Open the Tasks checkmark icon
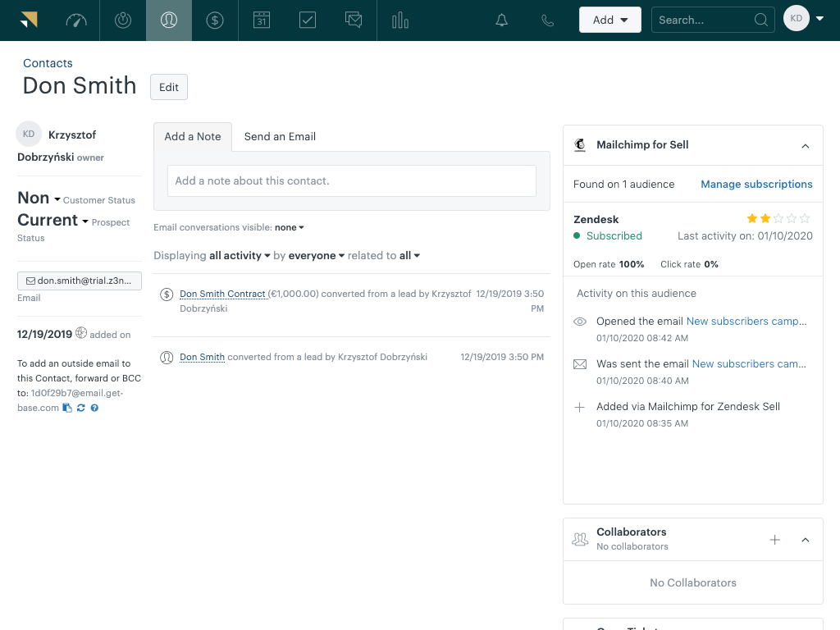This screenshot has width=840, height=630. pyautogui.click(x=307, y=18)
